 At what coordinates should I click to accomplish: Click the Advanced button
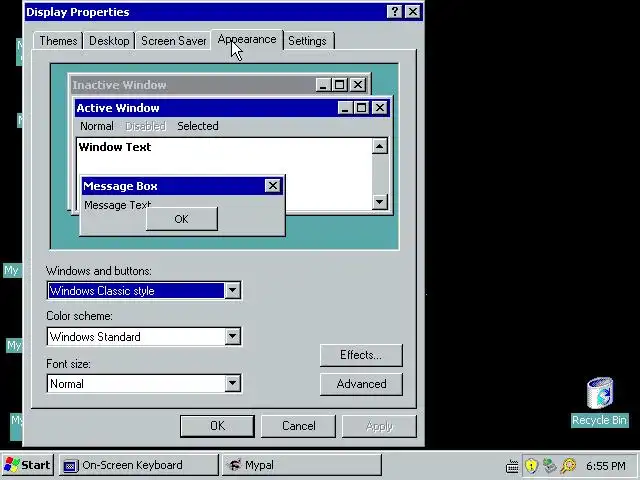pyautogui.click(x=361, y=384)
